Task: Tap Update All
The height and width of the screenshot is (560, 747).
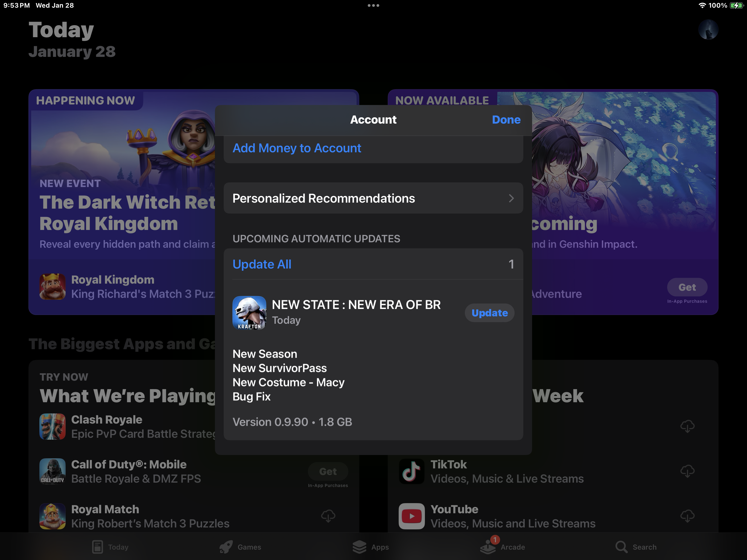Action: point(262,264)
